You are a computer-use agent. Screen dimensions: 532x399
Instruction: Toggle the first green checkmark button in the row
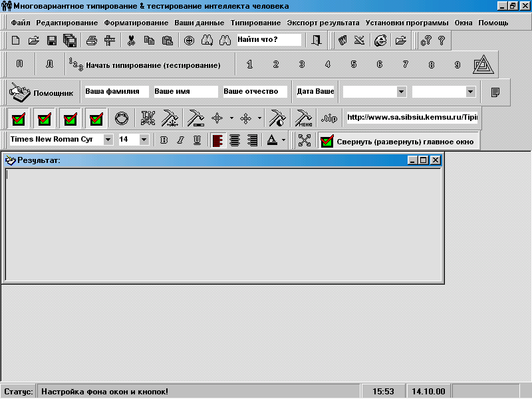[19, 119]
